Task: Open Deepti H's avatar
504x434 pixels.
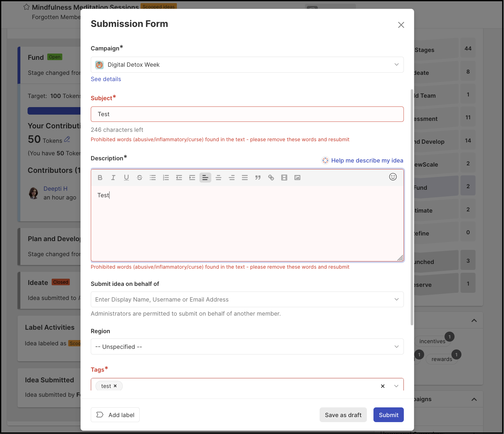Action: [x=33, y=193]
